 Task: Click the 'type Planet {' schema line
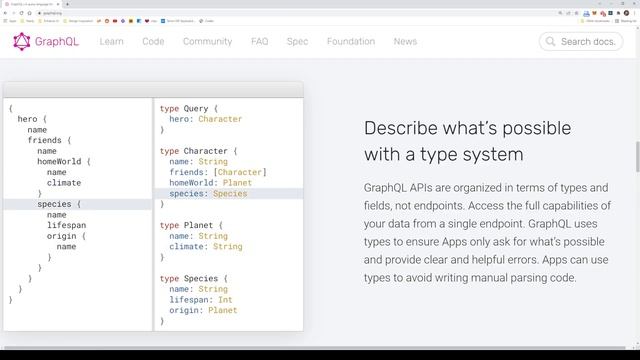[x=191, y=225]
